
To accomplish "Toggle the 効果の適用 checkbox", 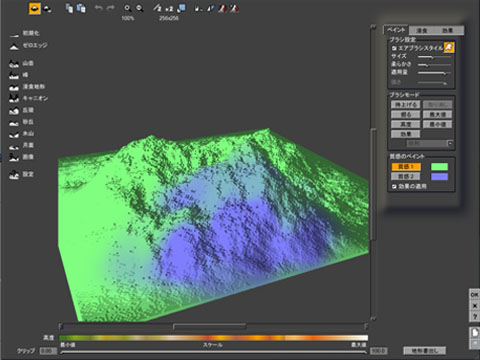I will coord(394,187).
